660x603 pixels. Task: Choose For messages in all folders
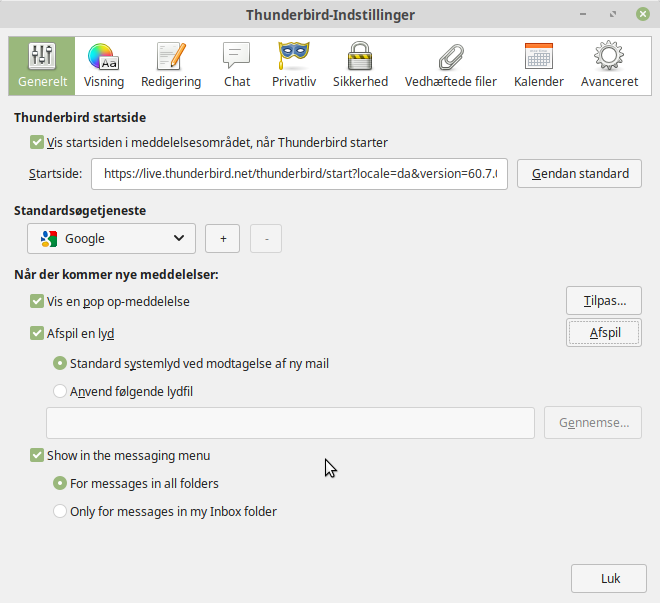point(60,483)
